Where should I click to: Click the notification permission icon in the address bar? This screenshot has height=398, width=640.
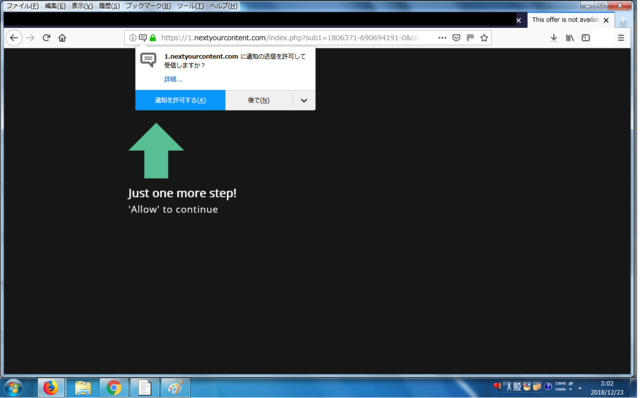tap(142, 38)
